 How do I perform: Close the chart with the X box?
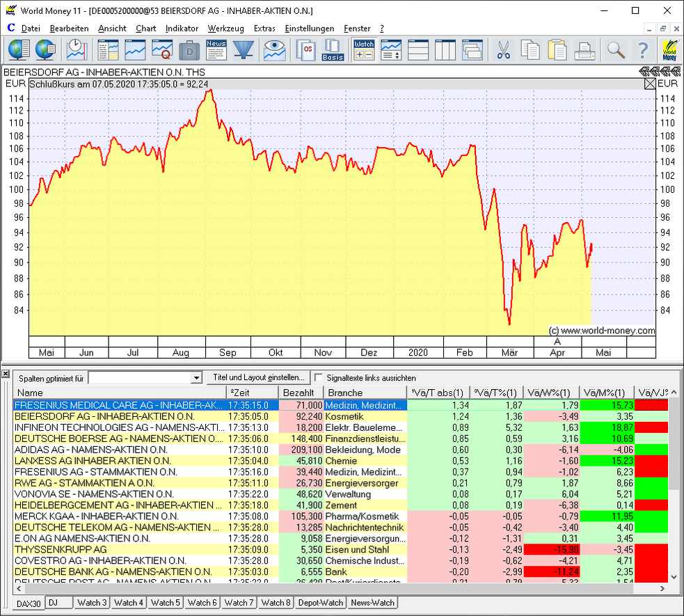tap(650, 84)
